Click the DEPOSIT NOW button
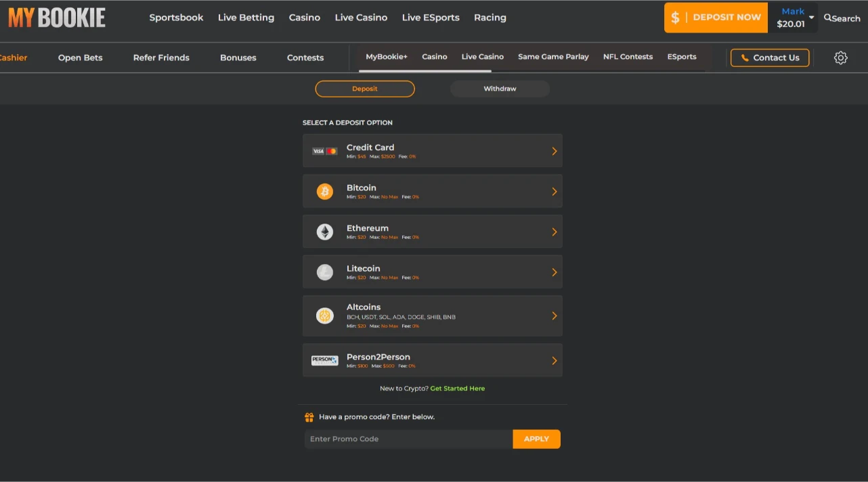This screenshot has width=868, height=482. 716,18
